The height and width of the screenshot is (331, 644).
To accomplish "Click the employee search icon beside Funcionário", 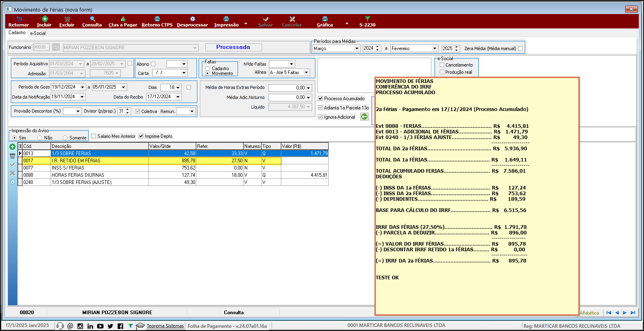I will pos(56,47).
